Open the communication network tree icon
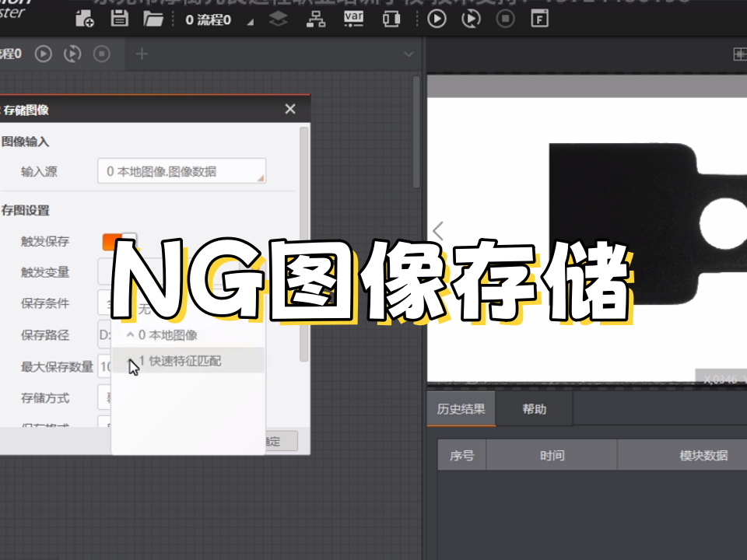 coord(316,19)
